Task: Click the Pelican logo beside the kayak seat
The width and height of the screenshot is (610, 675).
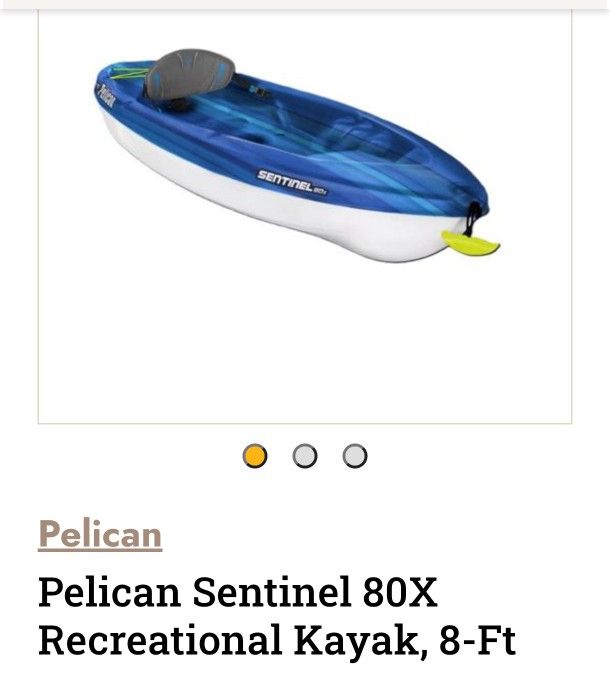Action: (x=107, y=97)
